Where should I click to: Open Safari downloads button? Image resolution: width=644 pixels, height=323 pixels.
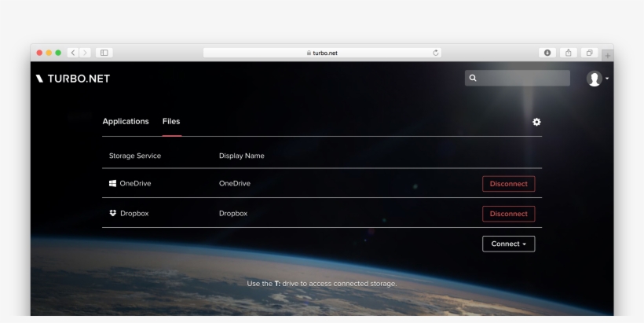point(547,53)
